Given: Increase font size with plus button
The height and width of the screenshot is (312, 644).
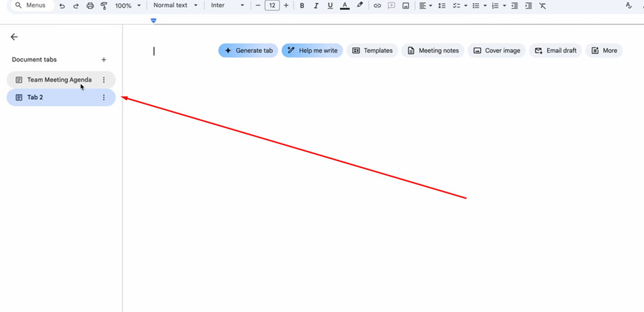Looking at the screenshot, I should 286,5.
